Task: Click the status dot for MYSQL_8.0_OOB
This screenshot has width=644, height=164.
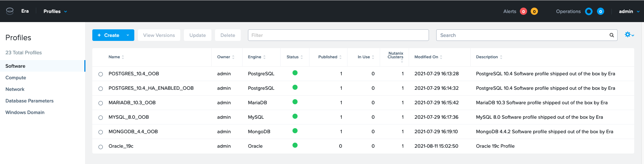Action: point(295,116)
